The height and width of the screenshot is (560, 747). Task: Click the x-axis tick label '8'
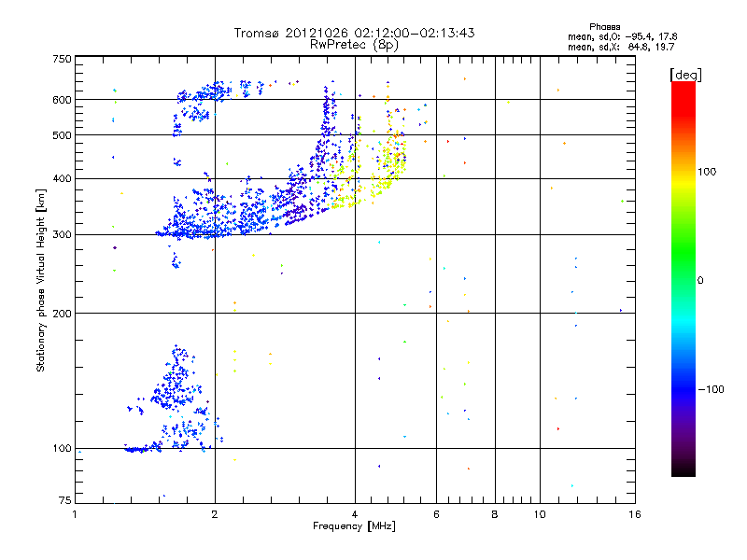pos(495,514)
